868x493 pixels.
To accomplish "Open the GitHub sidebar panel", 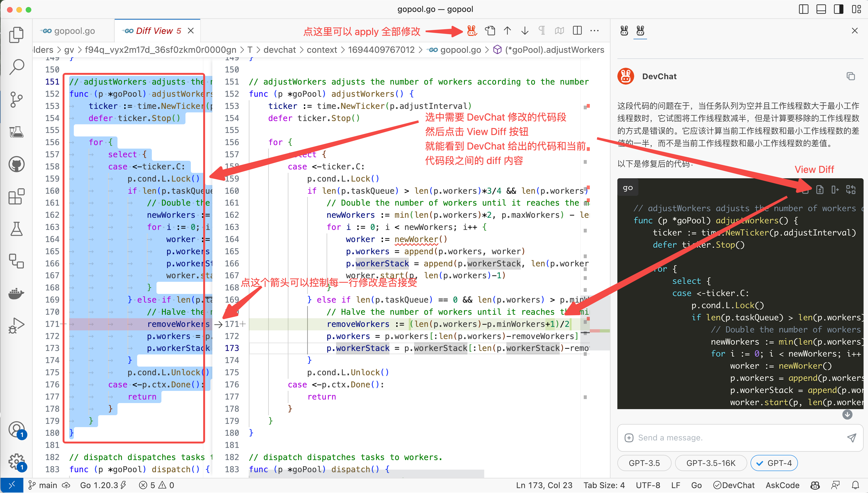I will click(x=16, y=164).
